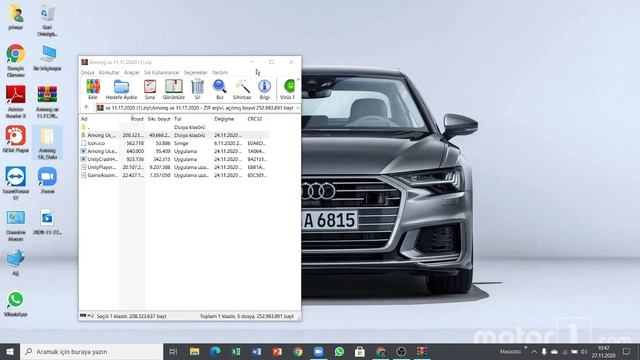Screen dimensions: 640x360
Task: Open the Seçenekler menu
Action: tap(196, 73)
